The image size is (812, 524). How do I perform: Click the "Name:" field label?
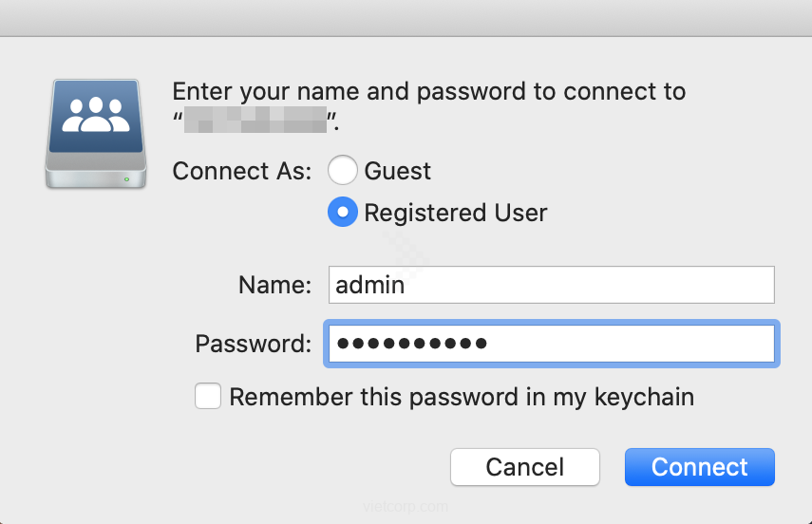(x=274, y=285)
